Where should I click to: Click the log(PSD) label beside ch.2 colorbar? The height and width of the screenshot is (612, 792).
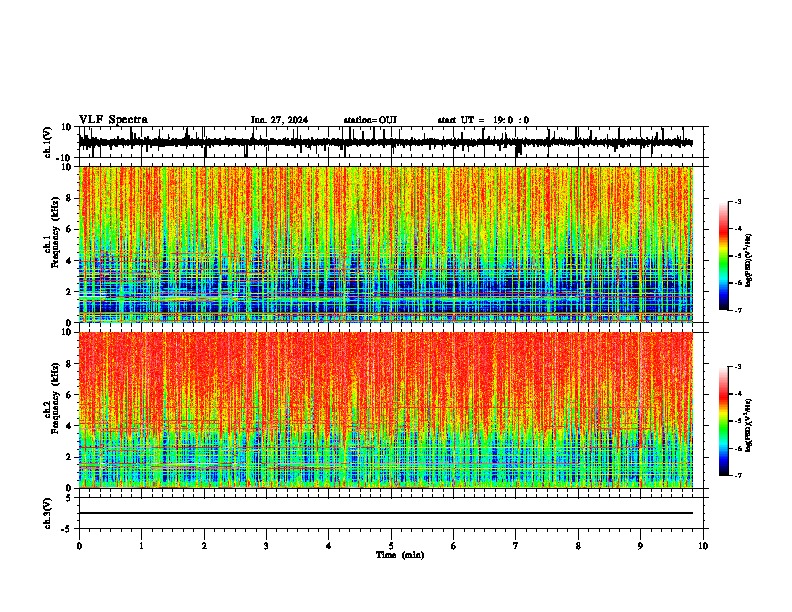pyautogui.click(x=748, y=425)
